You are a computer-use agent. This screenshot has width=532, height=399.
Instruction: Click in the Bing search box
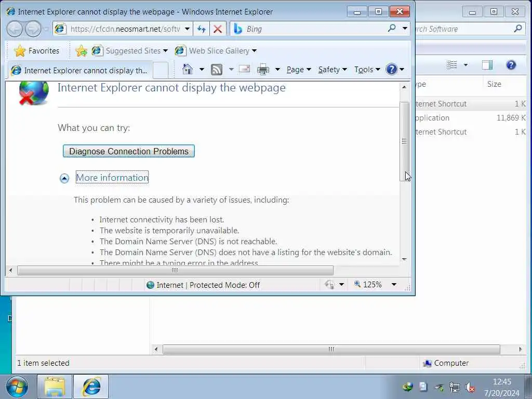(315, 29)
